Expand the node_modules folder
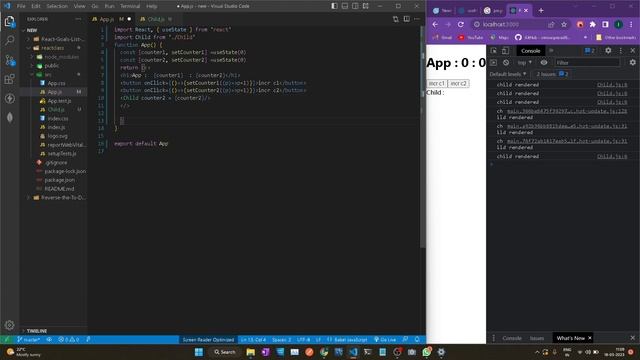640x360 pixels. tap(57, 57)
